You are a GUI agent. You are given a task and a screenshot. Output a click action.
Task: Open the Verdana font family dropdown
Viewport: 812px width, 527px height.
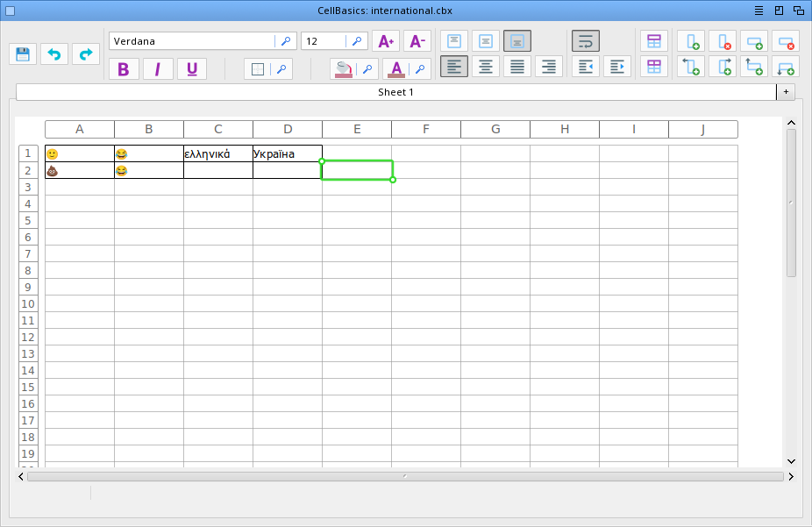point(286,41)
